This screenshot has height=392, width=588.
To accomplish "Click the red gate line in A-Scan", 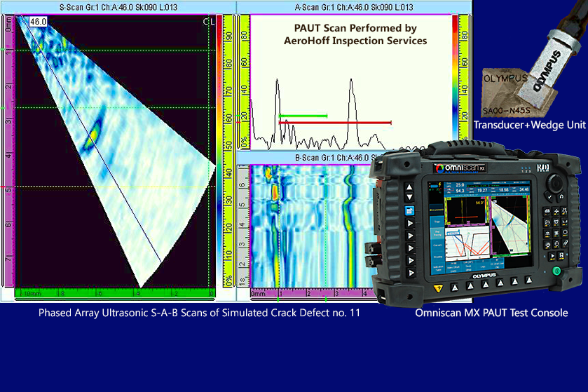I will point(335,123).
